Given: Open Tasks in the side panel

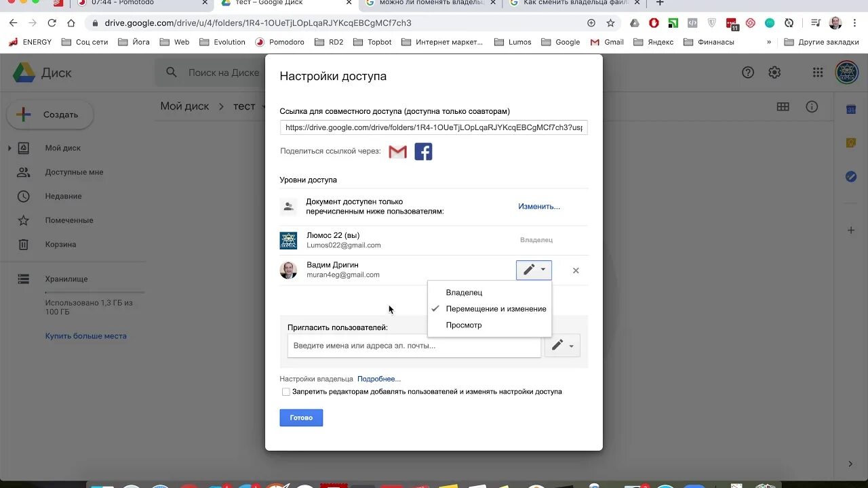Looking at the screenshot, I should (851, 176).
